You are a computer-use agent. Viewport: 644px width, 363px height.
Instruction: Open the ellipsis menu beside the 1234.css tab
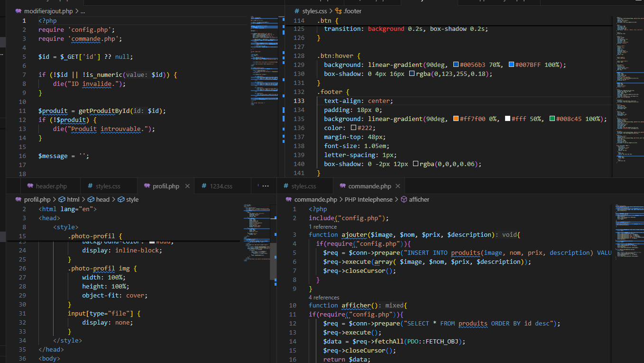pyautogui.click(x=265, y=186)
